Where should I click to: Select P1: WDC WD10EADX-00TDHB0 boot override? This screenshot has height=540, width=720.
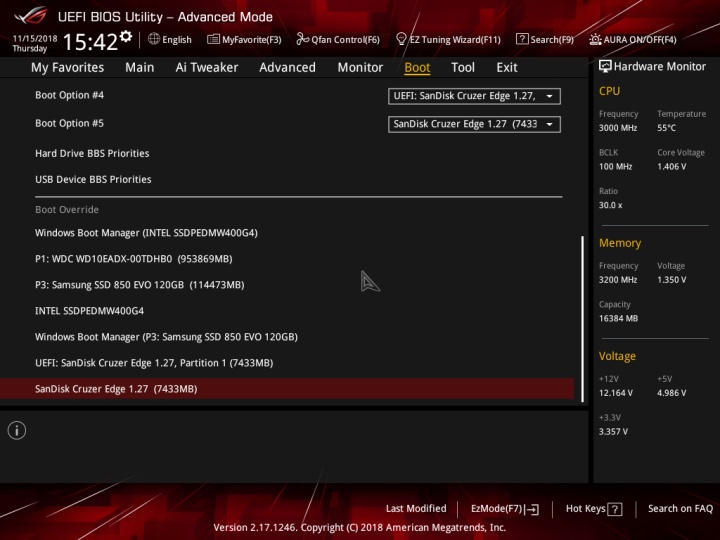tap(134, 259)
